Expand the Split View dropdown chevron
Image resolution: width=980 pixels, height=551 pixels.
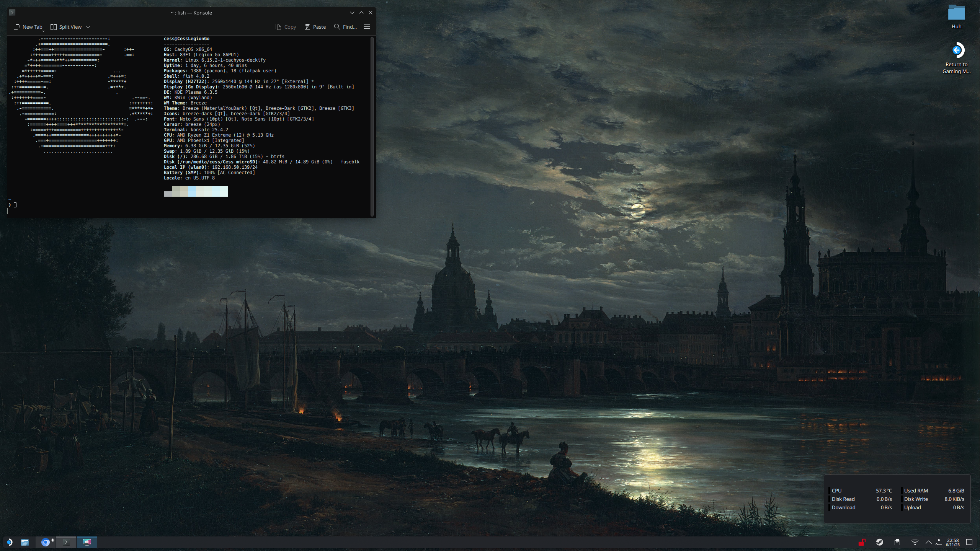[88, 27]
